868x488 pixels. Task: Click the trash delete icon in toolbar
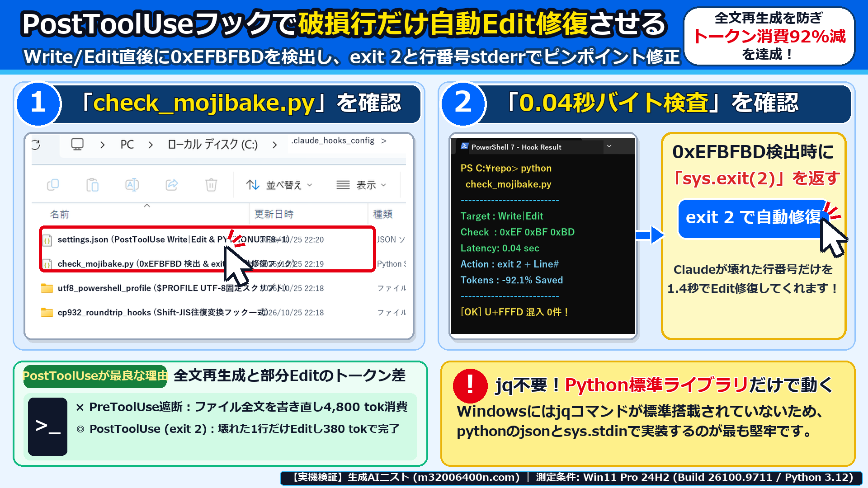point(211,185)
